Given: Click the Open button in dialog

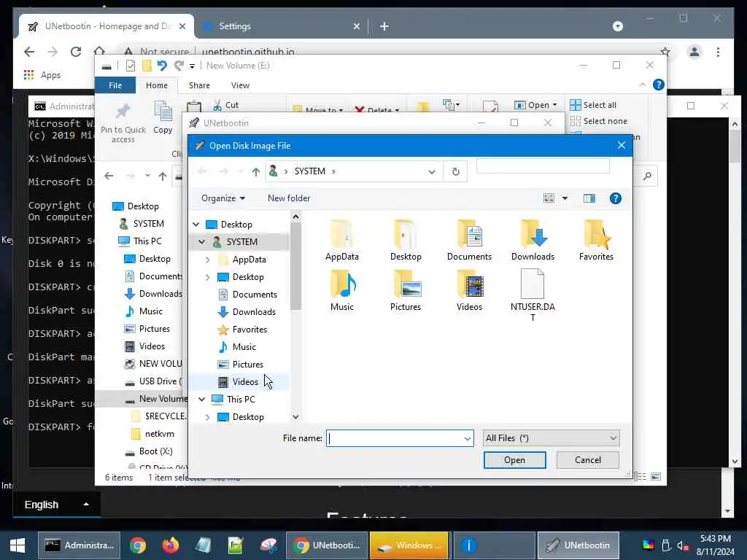Looking at the screenshot, I should (514, 460).
